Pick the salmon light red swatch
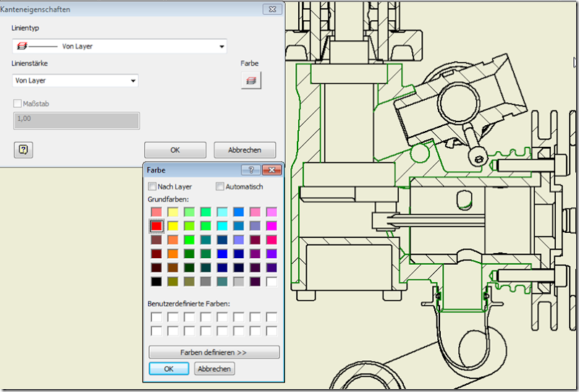Screen dimensions: 579x392 point(156,211)
